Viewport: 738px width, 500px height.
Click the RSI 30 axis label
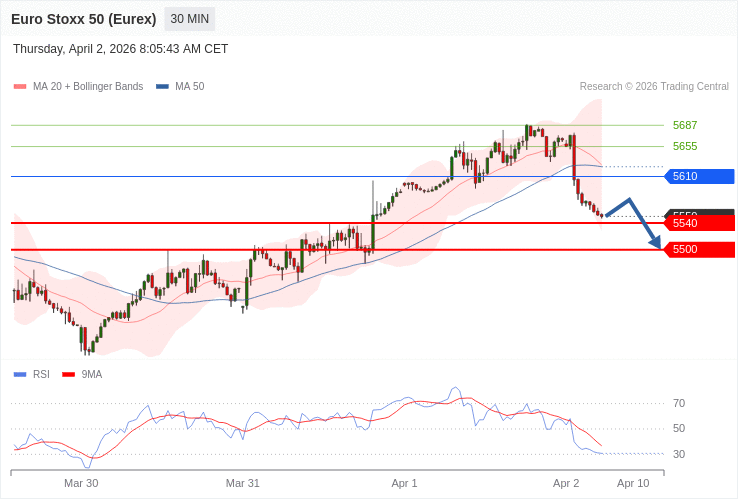(679, 454)
